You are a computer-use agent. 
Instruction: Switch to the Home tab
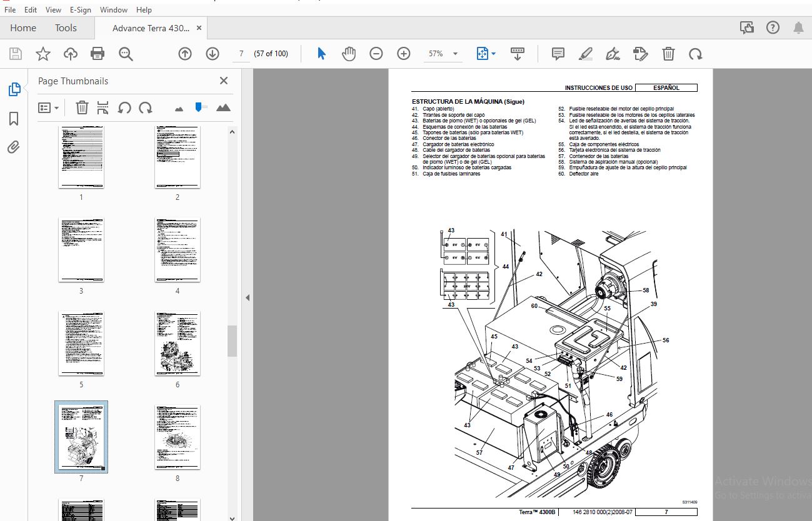pos(23,27)
